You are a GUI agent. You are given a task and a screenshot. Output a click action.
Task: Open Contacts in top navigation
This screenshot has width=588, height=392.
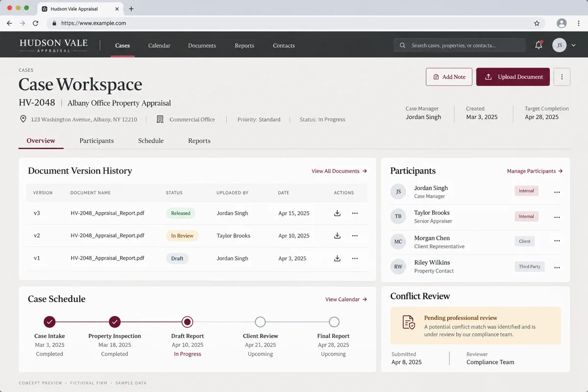(284, 46)
